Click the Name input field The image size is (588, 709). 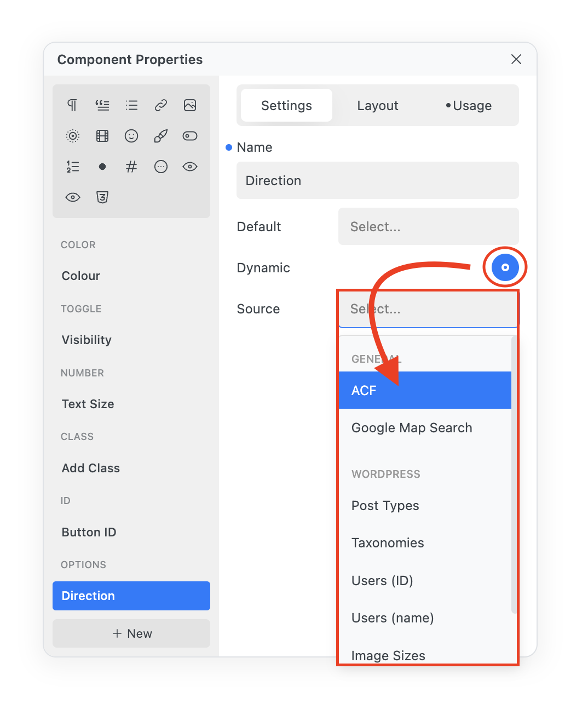point(377,180)
